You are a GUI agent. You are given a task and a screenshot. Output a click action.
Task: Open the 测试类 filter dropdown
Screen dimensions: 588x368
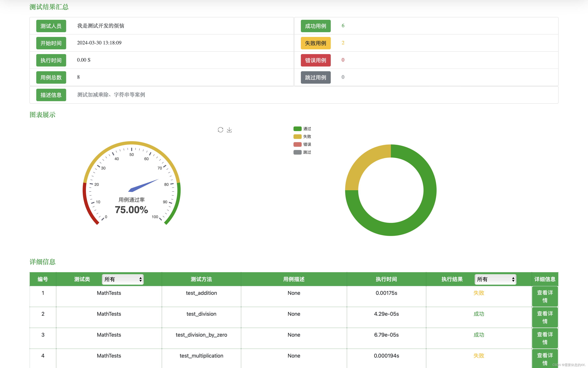click(123, 279)
